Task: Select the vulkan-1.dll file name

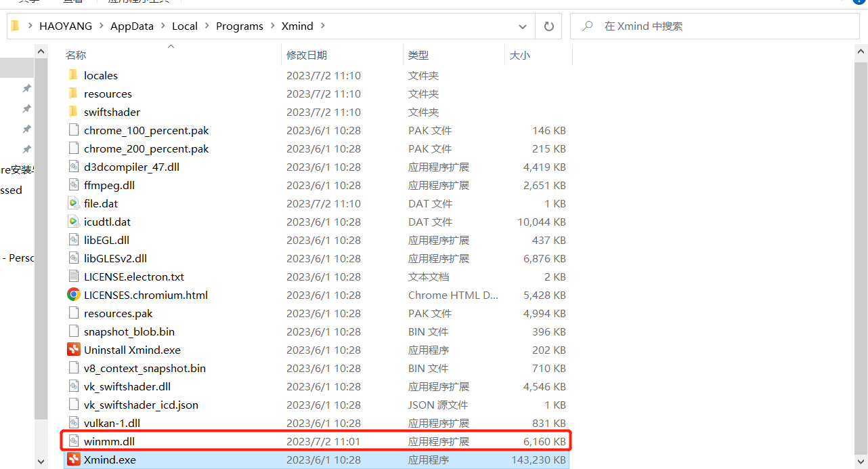Action: [112, 423]
